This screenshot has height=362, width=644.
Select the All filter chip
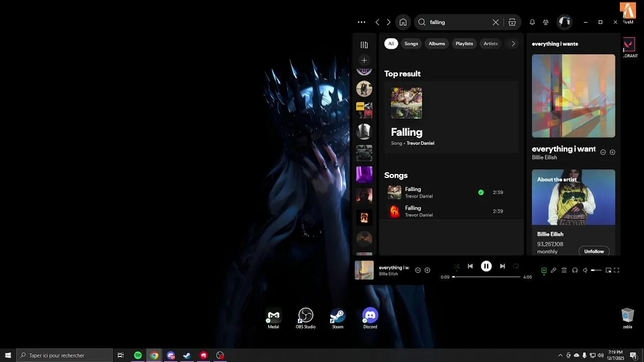pyautogui.click(x=391, y=44)
